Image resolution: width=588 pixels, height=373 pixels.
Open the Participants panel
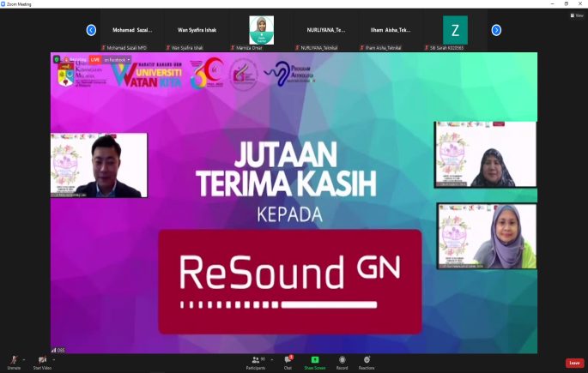(x=256, y=360)
